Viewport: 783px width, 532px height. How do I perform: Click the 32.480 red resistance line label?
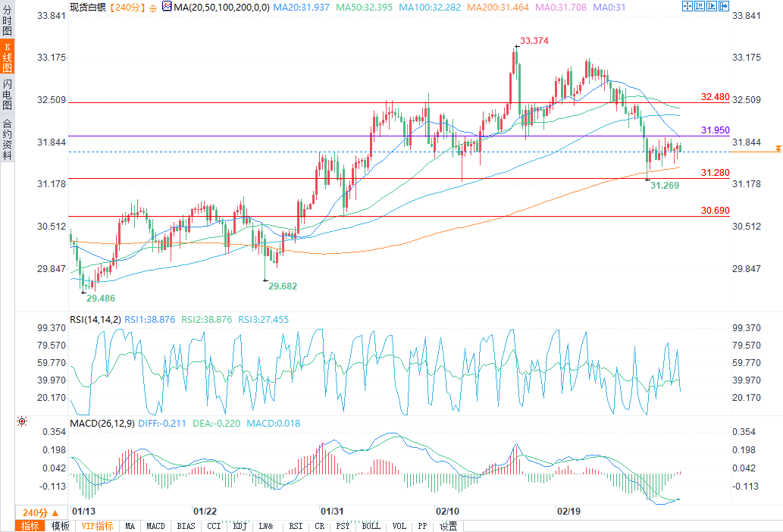715,97
